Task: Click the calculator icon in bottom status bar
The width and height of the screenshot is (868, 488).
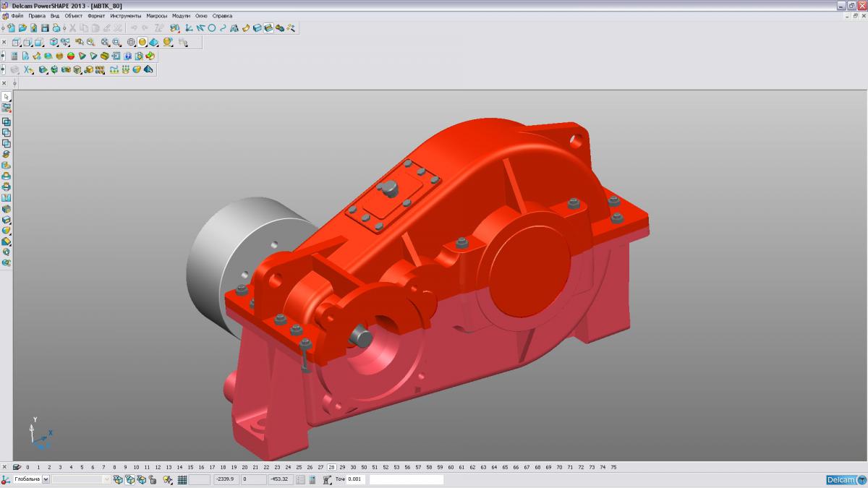Action: click(312, 479)
